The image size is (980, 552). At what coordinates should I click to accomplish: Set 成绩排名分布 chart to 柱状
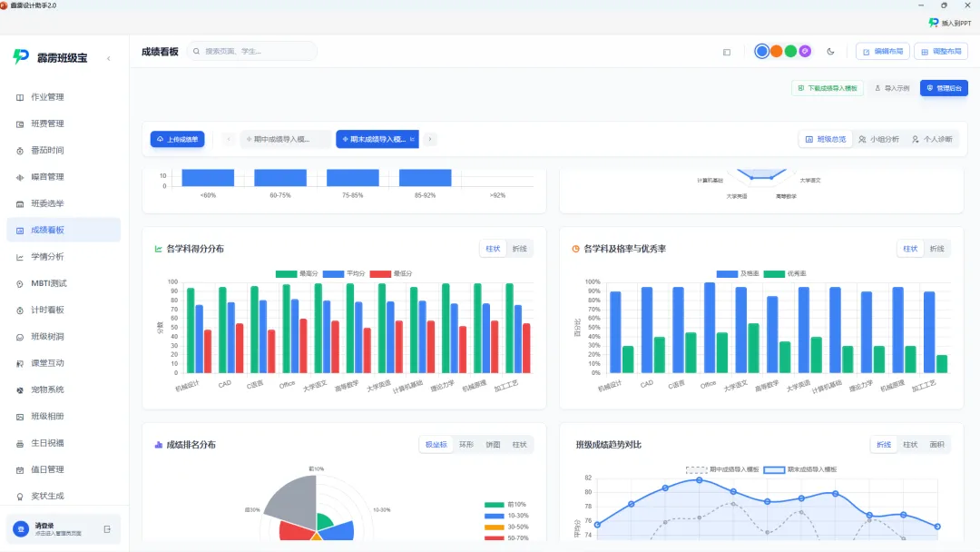[x=519, y=445]
